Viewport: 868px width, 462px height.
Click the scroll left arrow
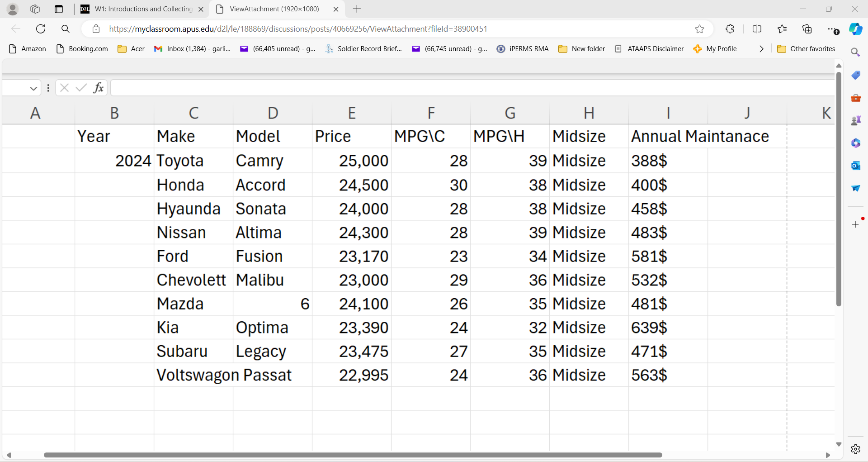[x=9, y=455]
